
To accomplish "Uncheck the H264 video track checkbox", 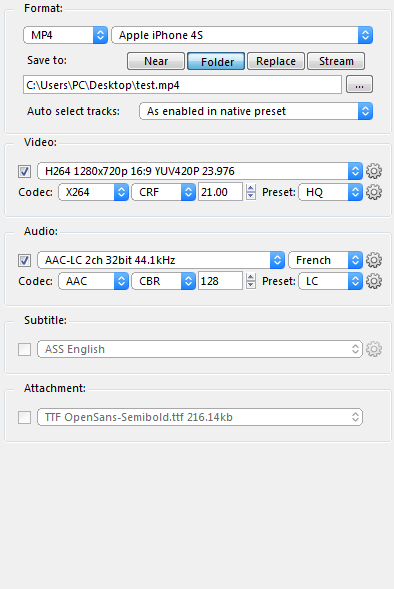I will (x=24, y=171).
